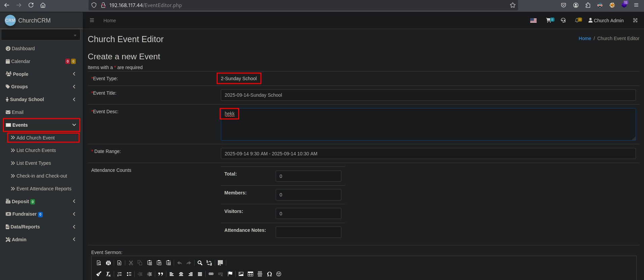Toggle center alignment in editor

pyautogui.click(x=181, y=274)
